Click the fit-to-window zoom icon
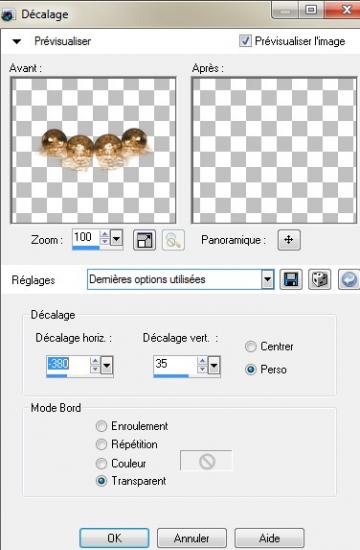The image size is (360, 550). point(145,240)
